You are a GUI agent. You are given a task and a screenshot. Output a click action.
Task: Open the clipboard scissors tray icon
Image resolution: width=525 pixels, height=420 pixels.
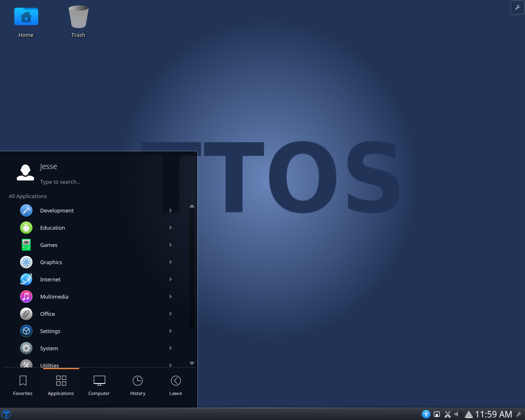click(x=447, y=414)
